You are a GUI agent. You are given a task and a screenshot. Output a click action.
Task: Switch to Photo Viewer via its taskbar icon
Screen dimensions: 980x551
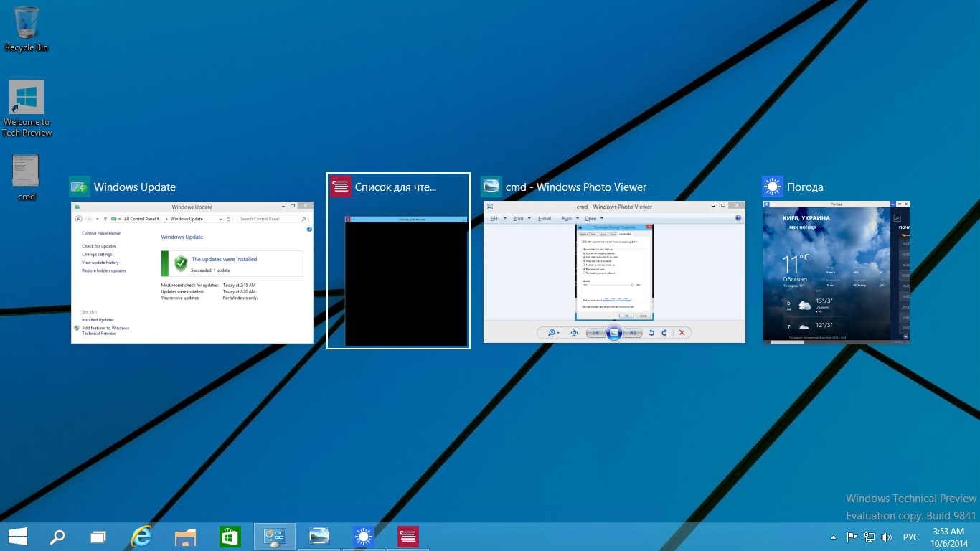(x=319, y=536)
